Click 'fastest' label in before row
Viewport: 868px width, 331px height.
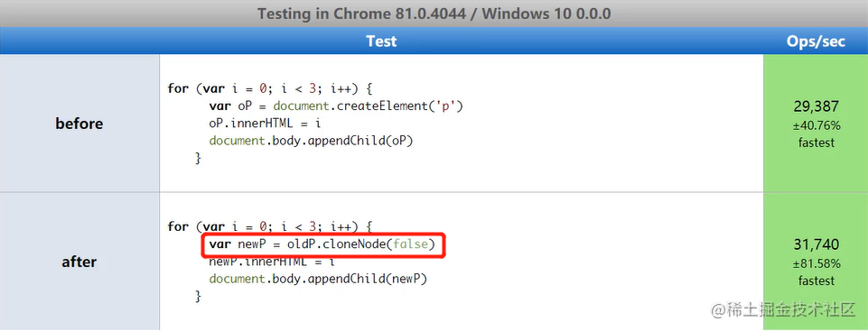click(x=816, y=143)
